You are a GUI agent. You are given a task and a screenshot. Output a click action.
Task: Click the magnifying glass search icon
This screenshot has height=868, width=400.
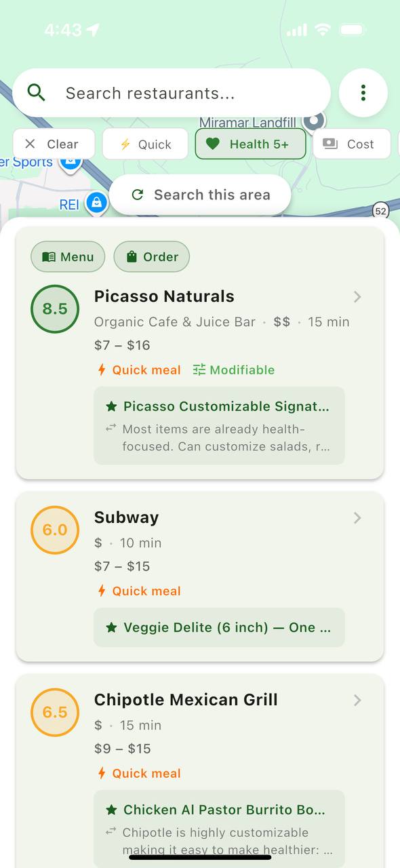pos(36,93)
